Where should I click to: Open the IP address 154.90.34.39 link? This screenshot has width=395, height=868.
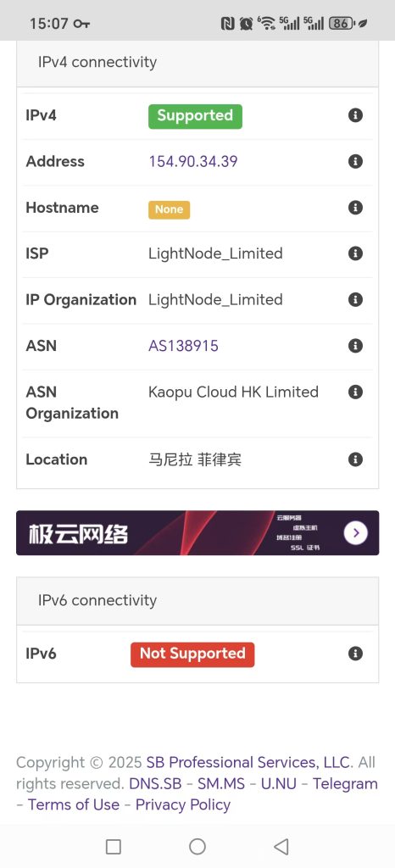point(193,162)
